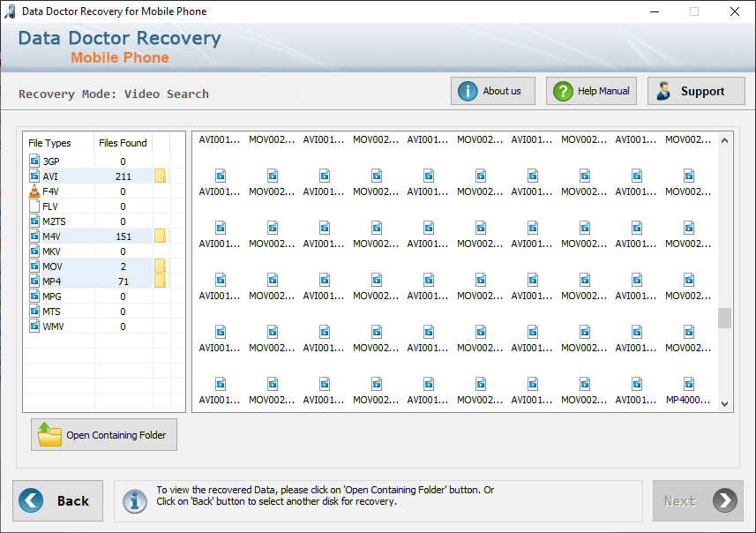
Task: Open the folder icon in M4V row
Action: click(x=160, y=236)
